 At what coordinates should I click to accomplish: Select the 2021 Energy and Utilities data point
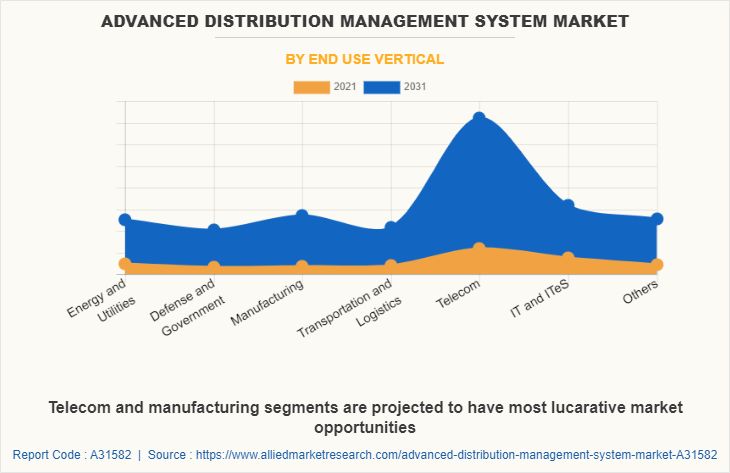[x=125, y=264]
